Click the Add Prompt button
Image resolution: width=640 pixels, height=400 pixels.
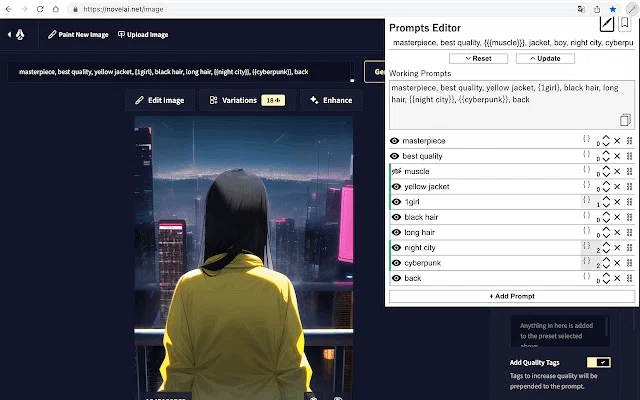coord(512,296)
